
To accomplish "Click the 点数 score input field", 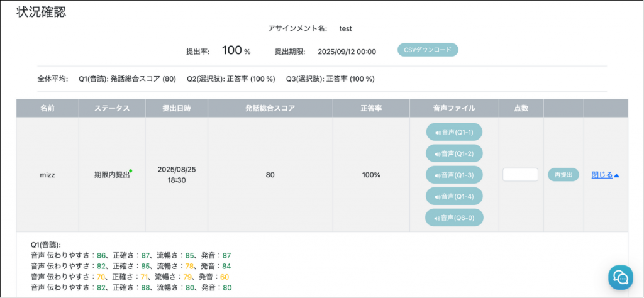I will (520, 175).
